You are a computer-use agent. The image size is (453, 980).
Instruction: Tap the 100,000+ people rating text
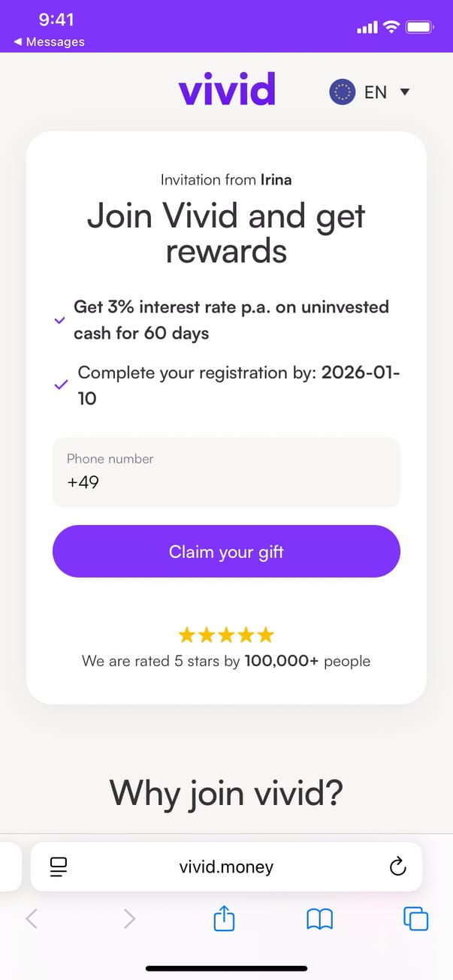(307, 662)
